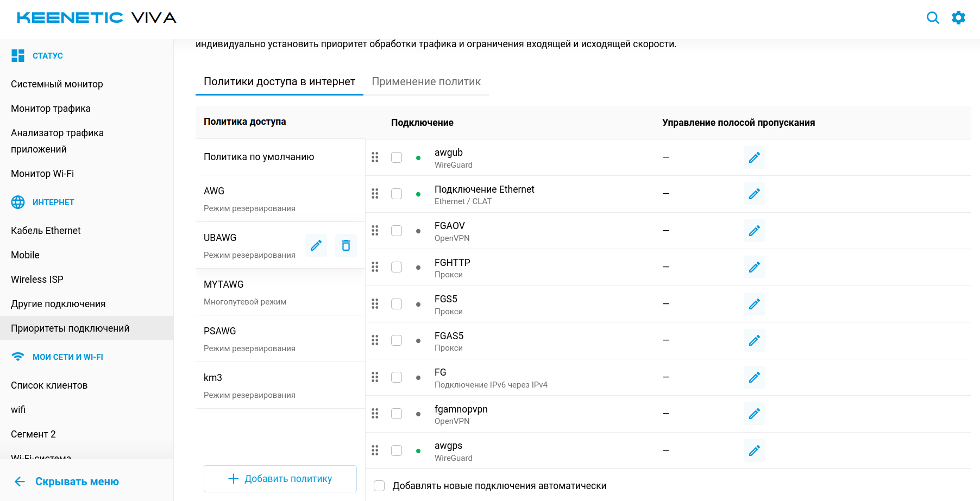Open 'Монитор трафика' menu item

click(x=51, y=109)
